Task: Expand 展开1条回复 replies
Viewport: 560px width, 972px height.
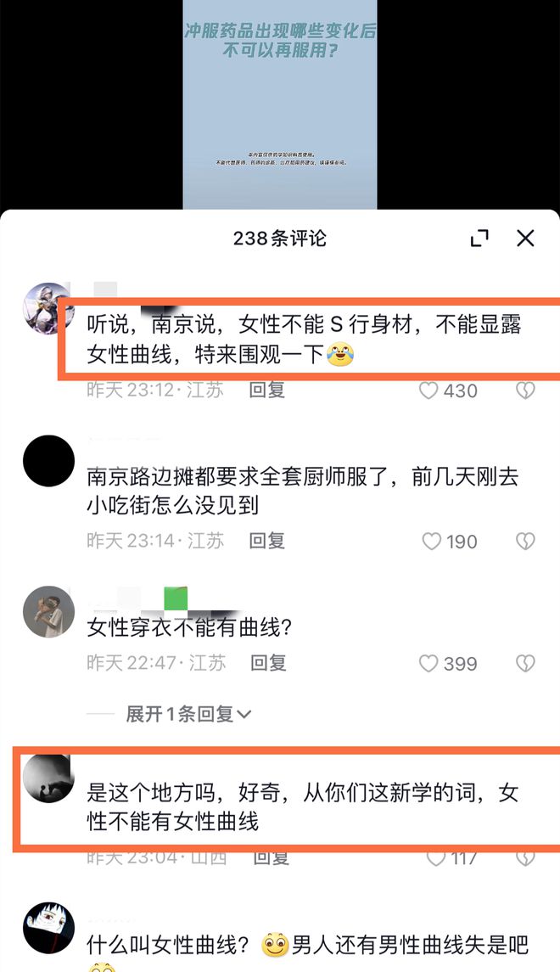Action: click(188, 714)
